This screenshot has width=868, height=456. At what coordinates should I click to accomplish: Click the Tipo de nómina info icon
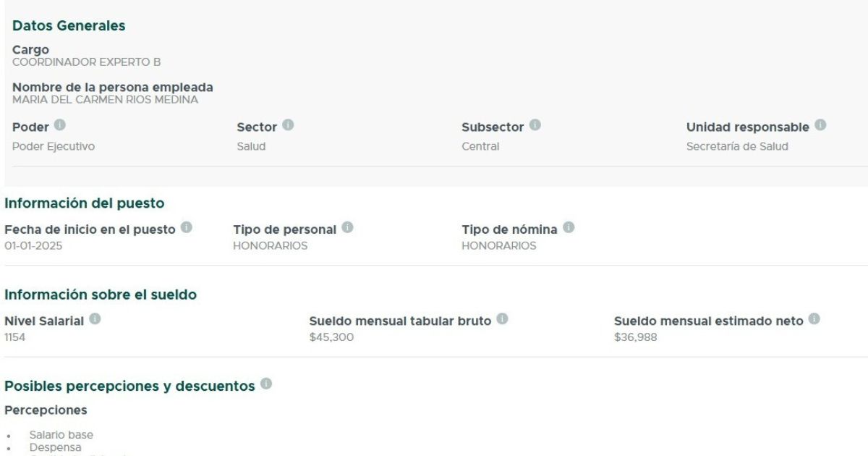tap(569, 228)
